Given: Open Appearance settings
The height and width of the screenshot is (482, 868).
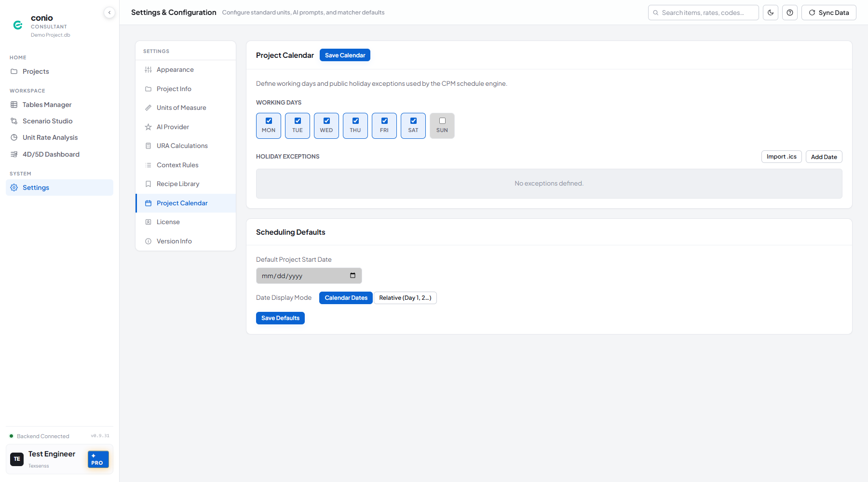Looking at the screenshot, I should [186, 70].
